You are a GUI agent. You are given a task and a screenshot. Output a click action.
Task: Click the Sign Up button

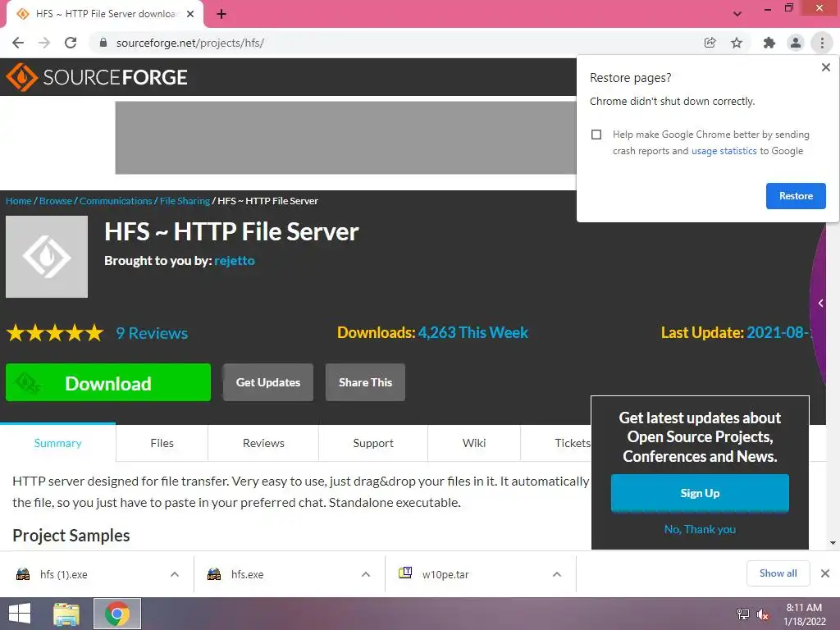coord(700,493)
